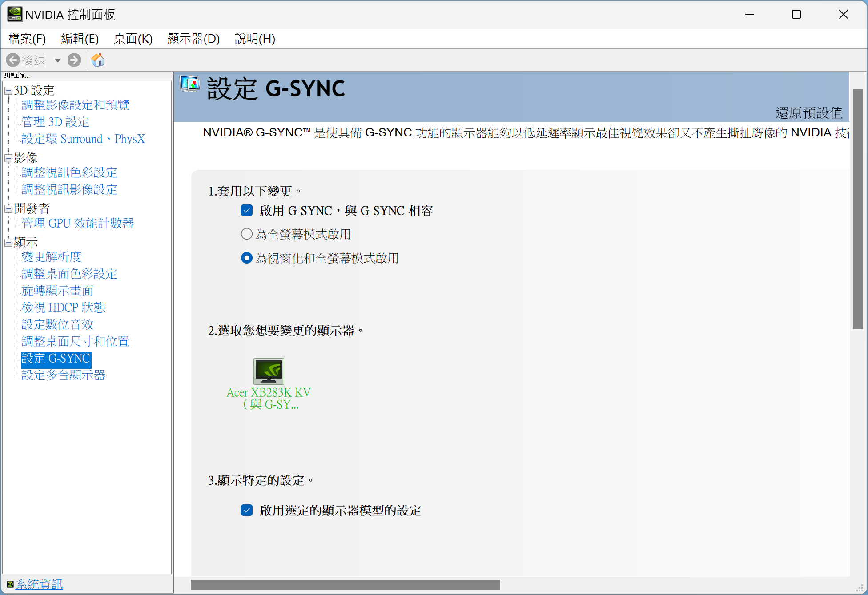Click Acer XB283K KV monitor label
868x595 pixels.
269,399
